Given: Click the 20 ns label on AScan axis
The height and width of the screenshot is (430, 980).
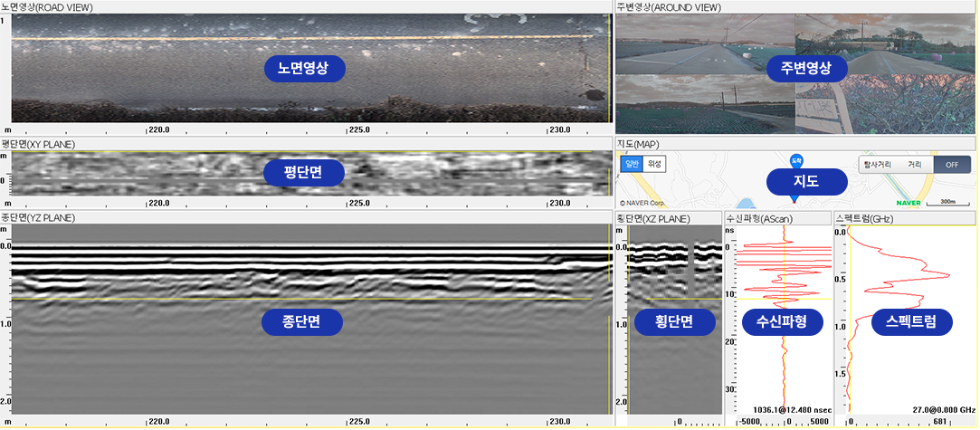Looking at the screenshot, I should tap(728, 341).
